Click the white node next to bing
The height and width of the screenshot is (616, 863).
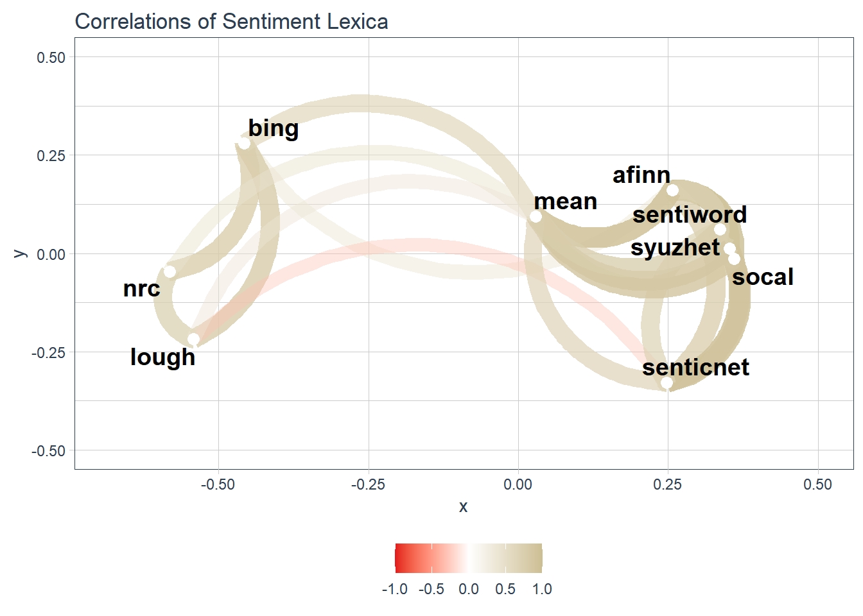click(x=244, y=143)
